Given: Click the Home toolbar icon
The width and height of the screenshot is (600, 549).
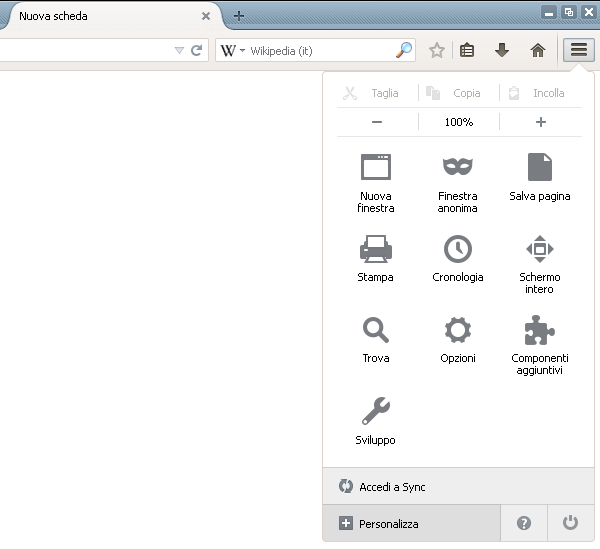Looking at the screenshot, I should 538,50.
